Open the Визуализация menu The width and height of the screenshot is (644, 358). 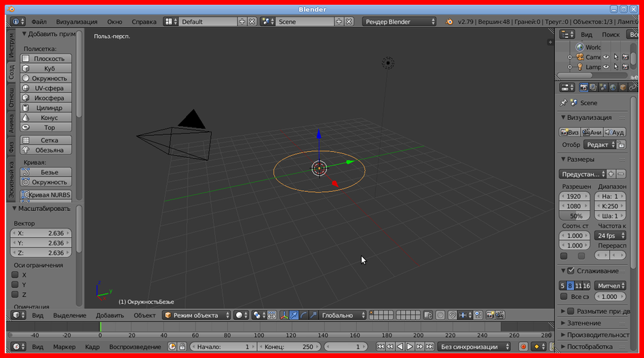tap(77, 22)
